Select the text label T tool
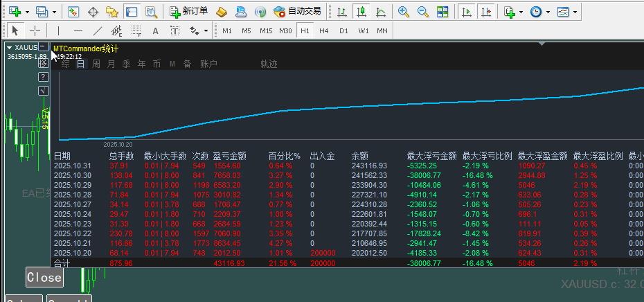644x302 pixels. [x=175, y=30]
